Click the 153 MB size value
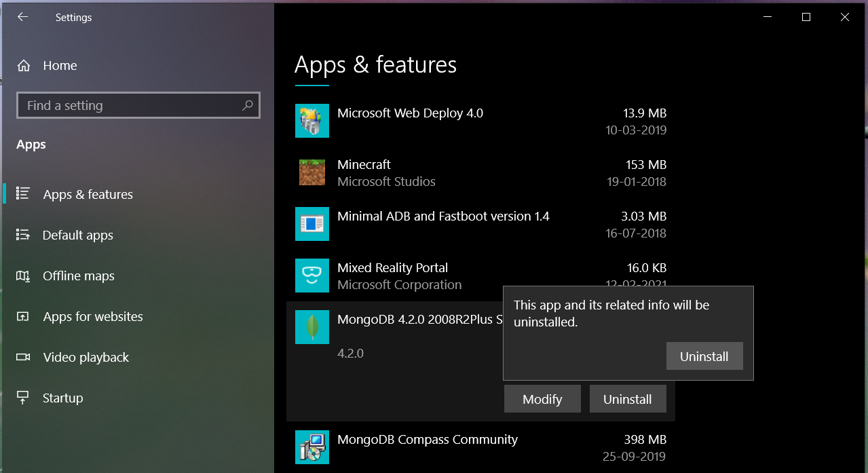The width and height of the screenshot is (868, 473). click(x=646, y=165)
